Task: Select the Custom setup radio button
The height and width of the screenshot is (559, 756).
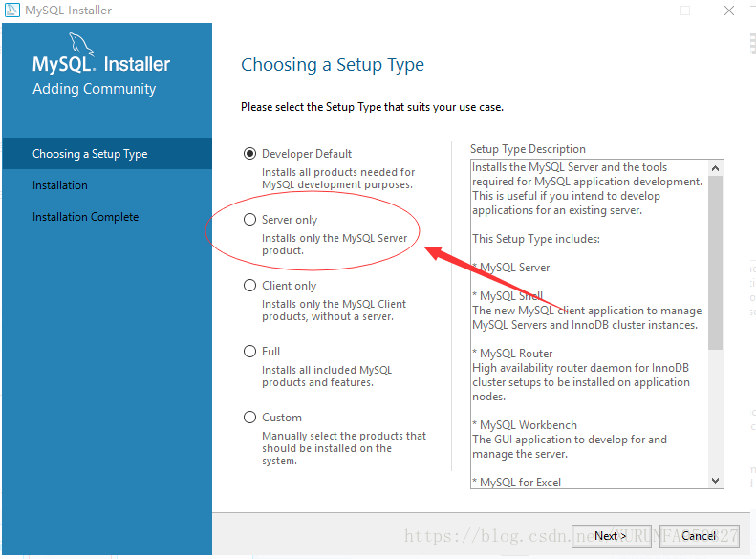Action: pos(249,418)
